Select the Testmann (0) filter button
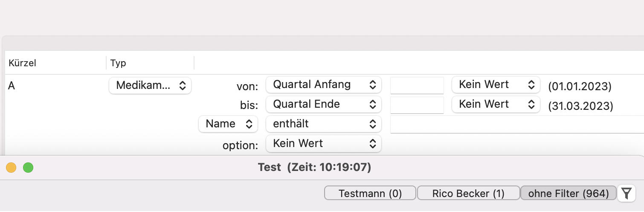 [x=370, y=193]
